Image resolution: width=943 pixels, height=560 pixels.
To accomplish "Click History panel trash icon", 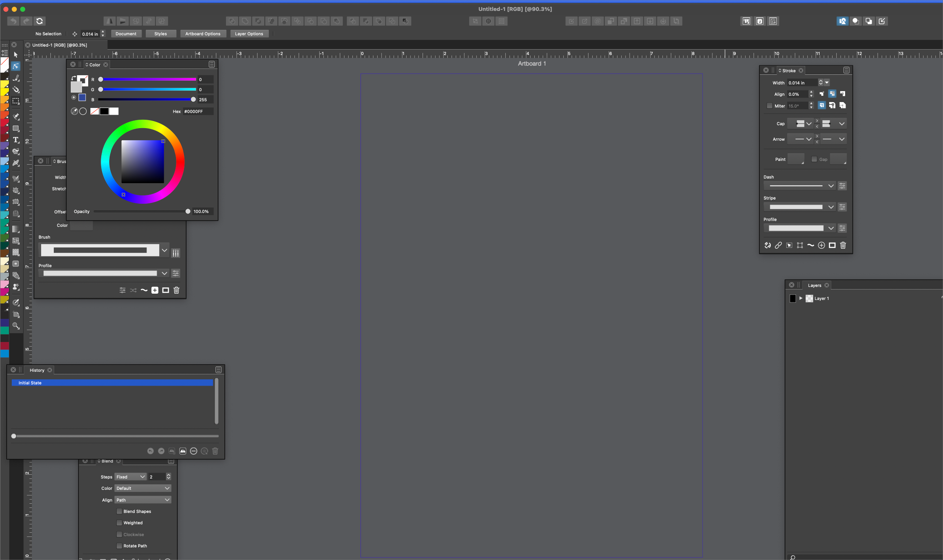I will [x=215, y=451].
